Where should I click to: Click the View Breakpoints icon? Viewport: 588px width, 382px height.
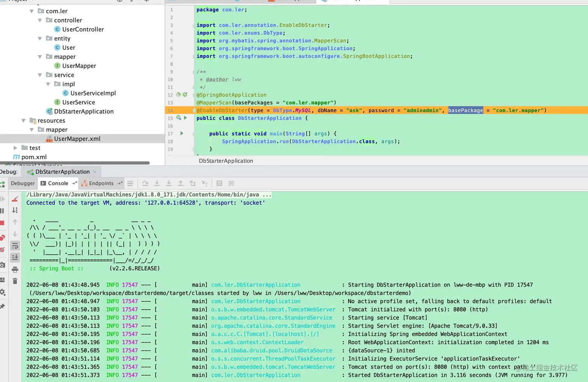point(2,238)
